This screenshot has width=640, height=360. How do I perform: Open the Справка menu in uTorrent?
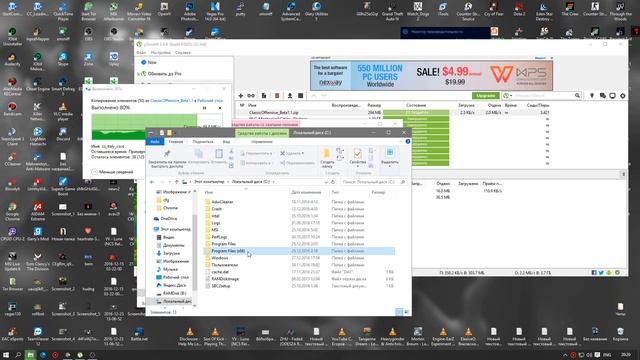tap(183, 53)
